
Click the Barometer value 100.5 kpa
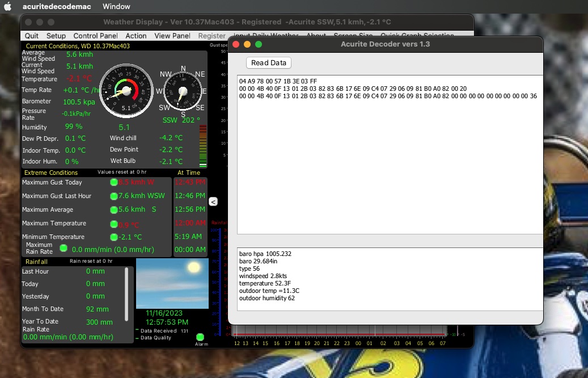pyautogui.click(x=79, y=102)
